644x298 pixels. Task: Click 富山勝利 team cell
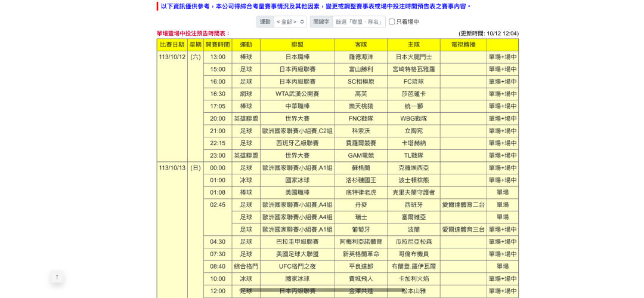[x=361, y=69]
